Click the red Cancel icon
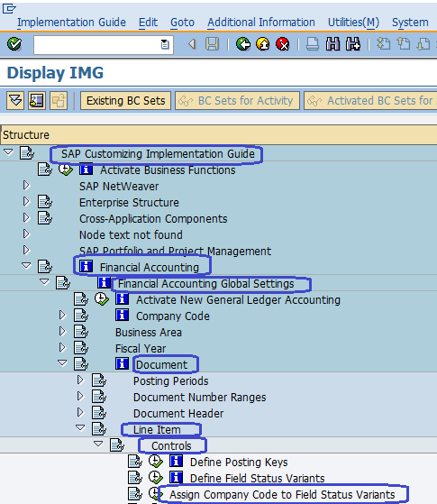 pos(283,44)
